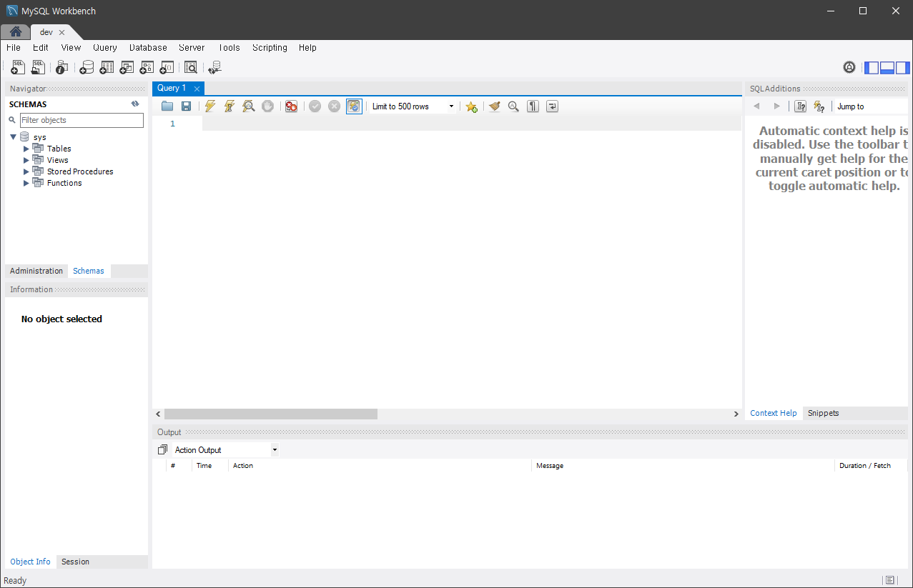
Task: Collapse the sys schema node
Action: coord(13,136)
